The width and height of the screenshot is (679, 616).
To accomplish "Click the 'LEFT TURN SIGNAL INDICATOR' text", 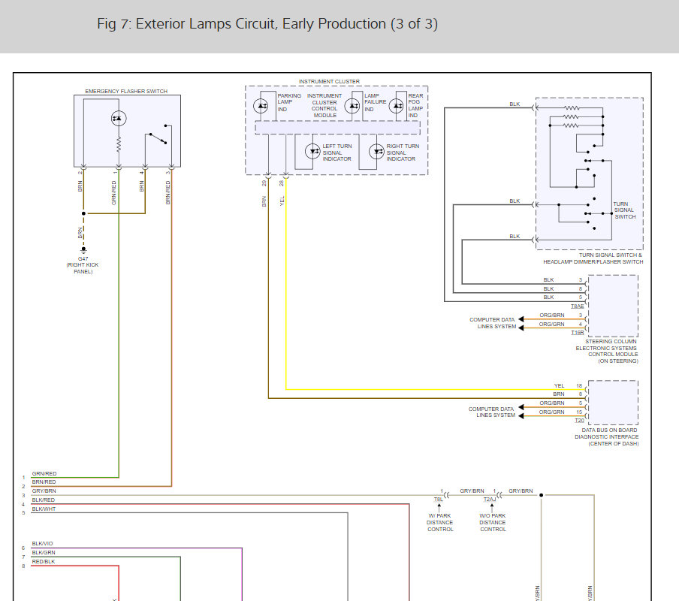I will [337, 152].
